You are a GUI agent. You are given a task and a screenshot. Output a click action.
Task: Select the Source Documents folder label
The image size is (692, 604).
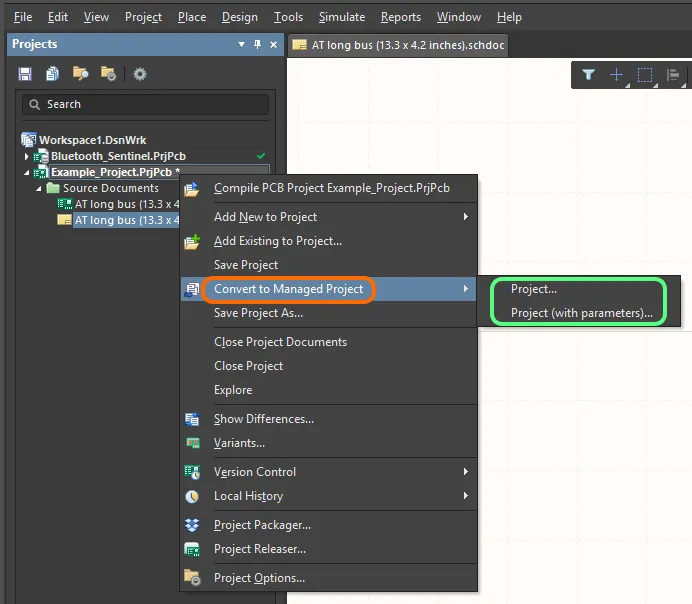[x=110, y=188]
